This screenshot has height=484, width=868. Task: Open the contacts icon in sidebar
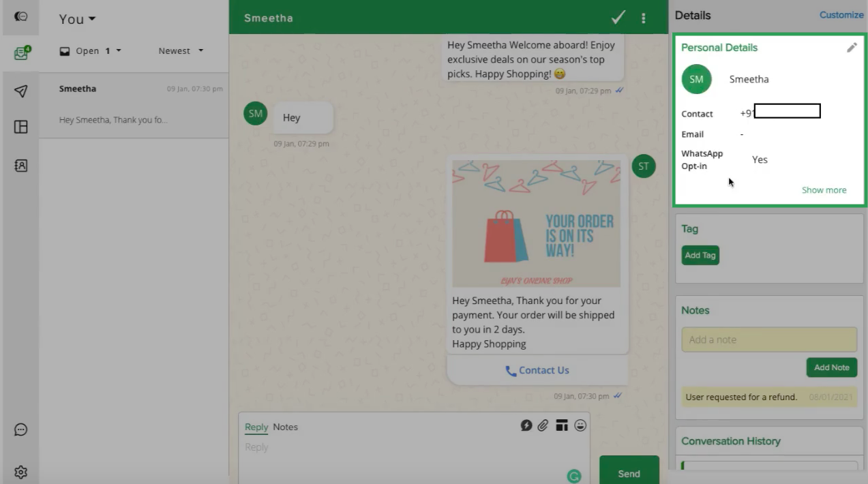(21, 165)
